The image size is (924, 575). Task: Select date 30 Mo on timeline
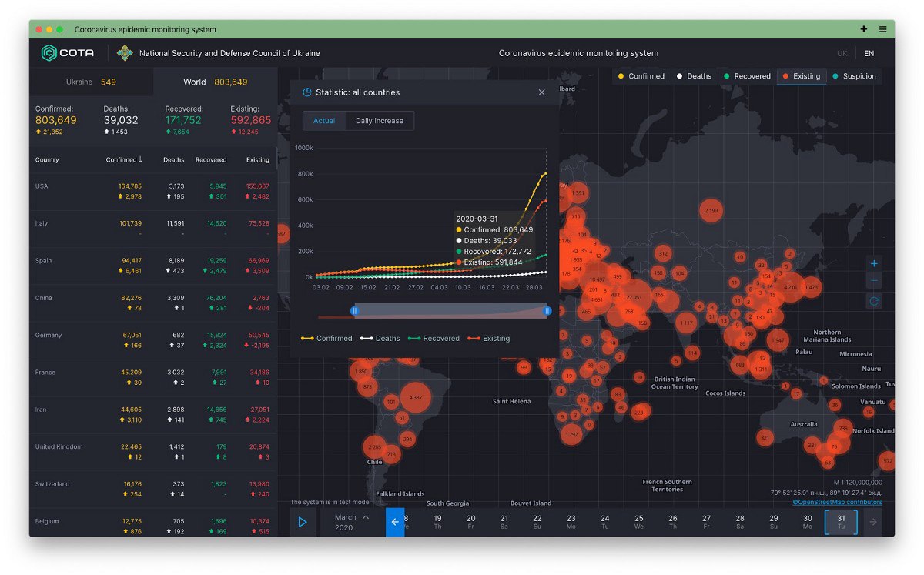coord(807,522)
